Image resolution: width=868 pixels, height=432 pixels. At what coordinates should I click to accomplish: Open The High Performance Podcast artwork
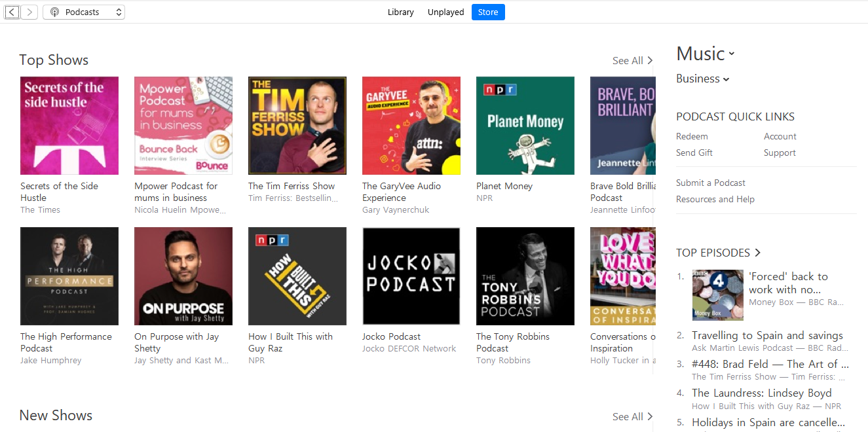pyautogui.click(x=69, y=276)
